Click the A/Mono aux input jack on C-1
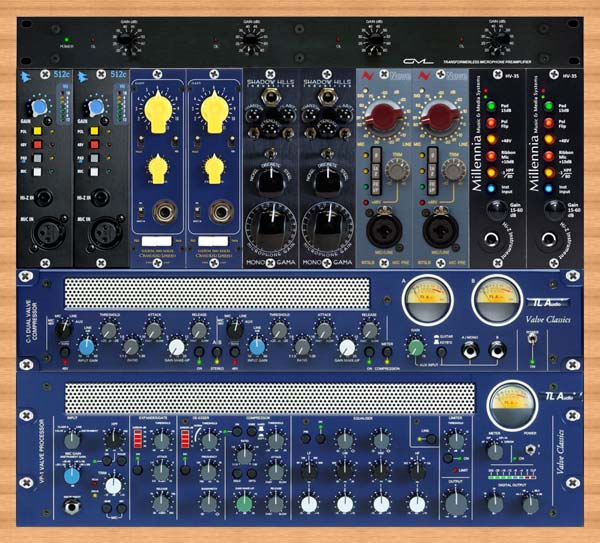 tap(471, 350)
